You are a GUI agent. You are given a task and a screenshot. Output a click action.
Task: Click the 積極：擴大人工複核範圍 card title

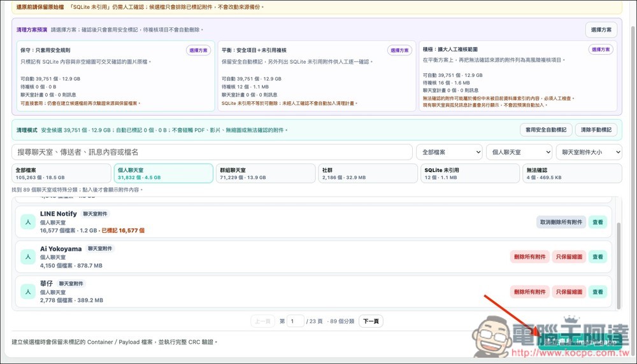pyautogui.click(x=450, y=49)
